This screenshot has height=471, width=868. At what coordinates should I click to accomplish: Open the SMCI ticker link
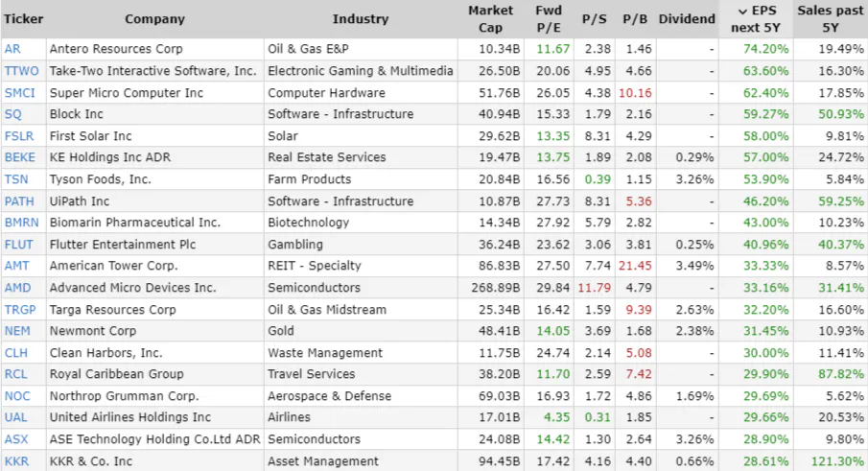point(19,93)
